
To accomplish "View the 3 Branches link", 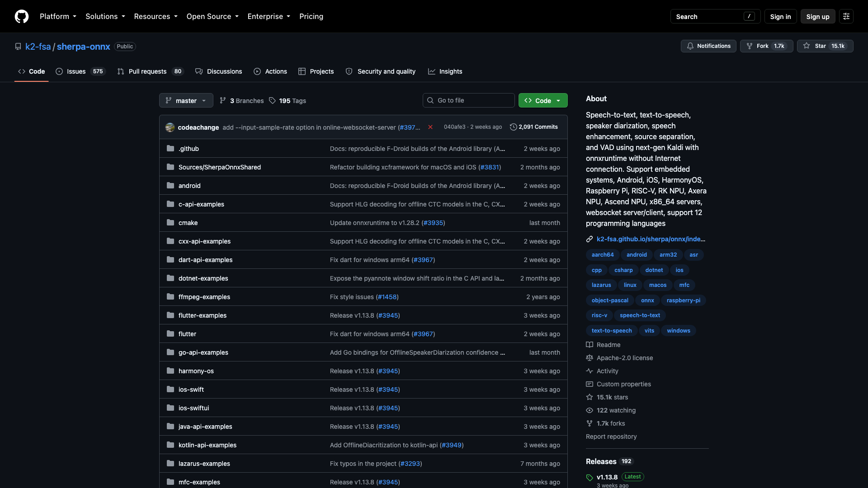I will click(242, 101).
